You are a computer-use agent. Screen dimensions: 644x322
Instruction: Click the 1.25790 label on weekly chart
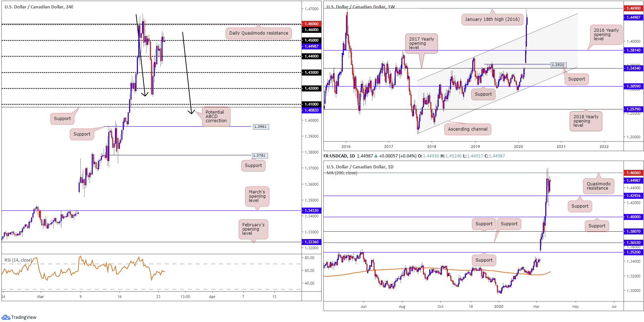(x=633, y=109)
